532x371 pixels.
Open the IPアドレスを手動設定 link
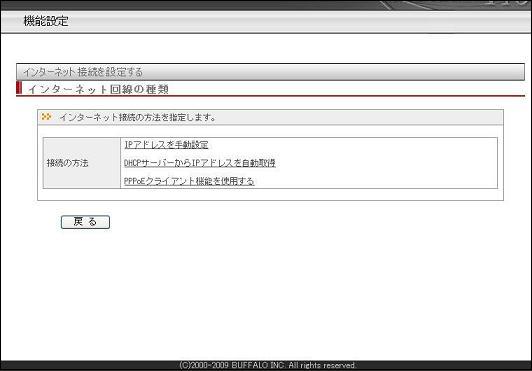pyautogui.click(x=166, y=145)
